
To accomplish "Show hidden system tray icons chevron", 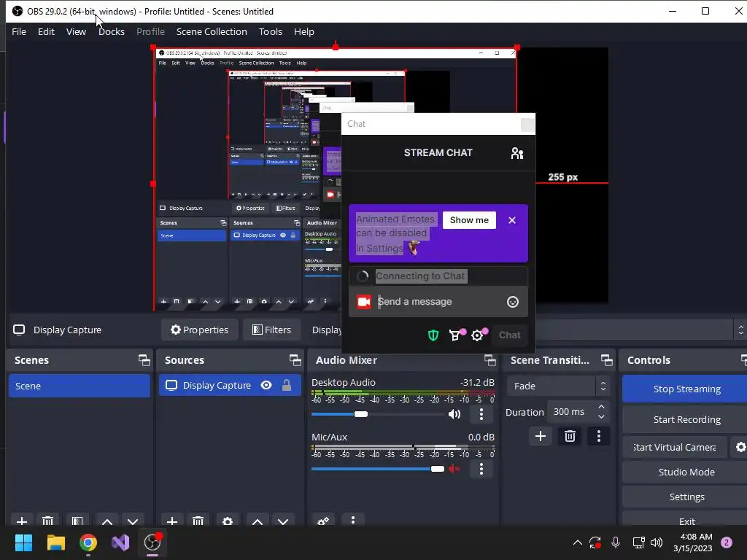I will (x=578, y=542).
